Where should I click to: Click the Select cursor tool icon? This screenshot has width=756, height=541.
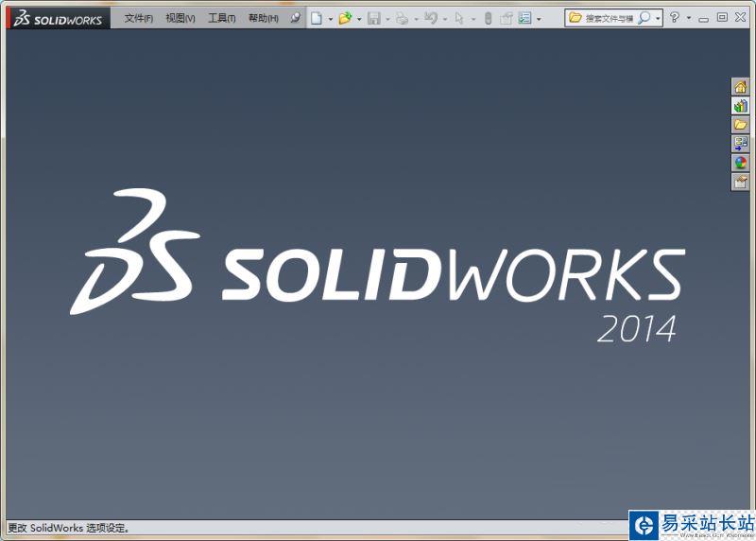point(458,18)
